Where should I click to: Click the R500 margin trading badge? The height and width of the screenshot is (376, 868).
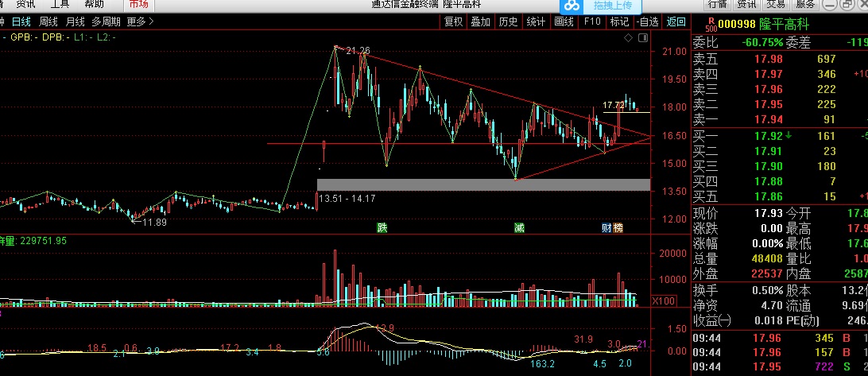(x=699, y=24)
